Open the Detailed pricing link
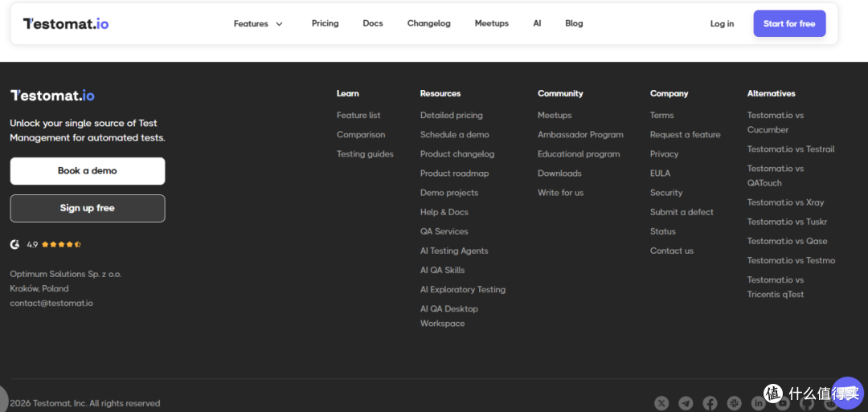This screenshot has width=868, height=412. click(x=451, y=115)
